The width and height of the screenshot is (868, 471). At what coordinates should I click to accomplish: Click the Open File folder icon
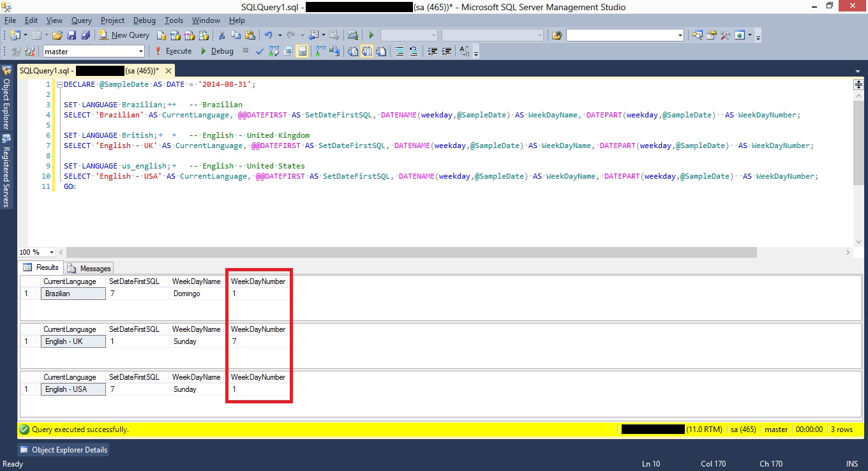(57, 35)
